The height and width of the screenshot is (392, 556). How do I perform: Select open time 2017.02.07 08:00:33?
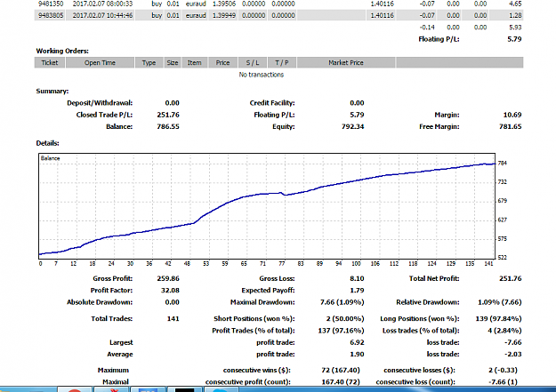point(102,4)
